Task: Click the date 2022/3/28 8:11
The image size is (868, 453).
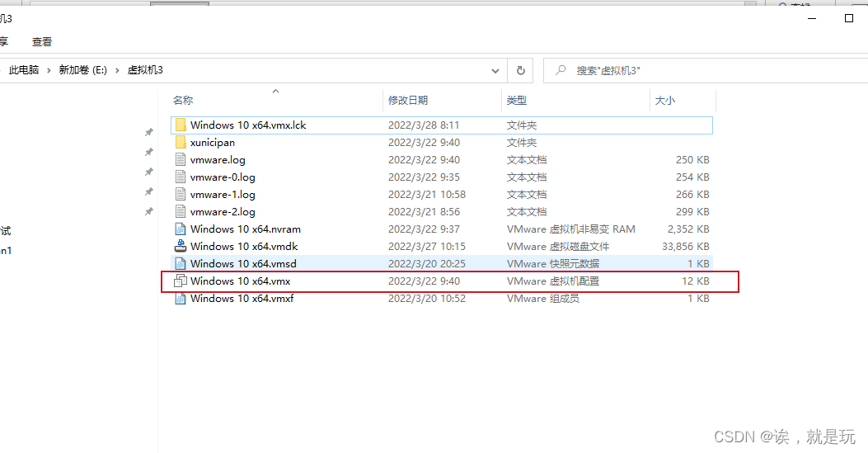Action: (x=424, y=125)
